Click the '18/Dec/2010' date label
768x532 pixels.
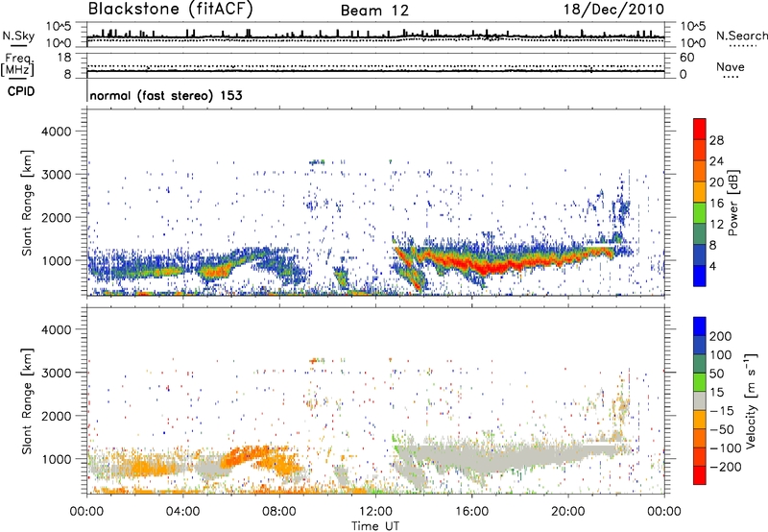click(x=613, y=9)
